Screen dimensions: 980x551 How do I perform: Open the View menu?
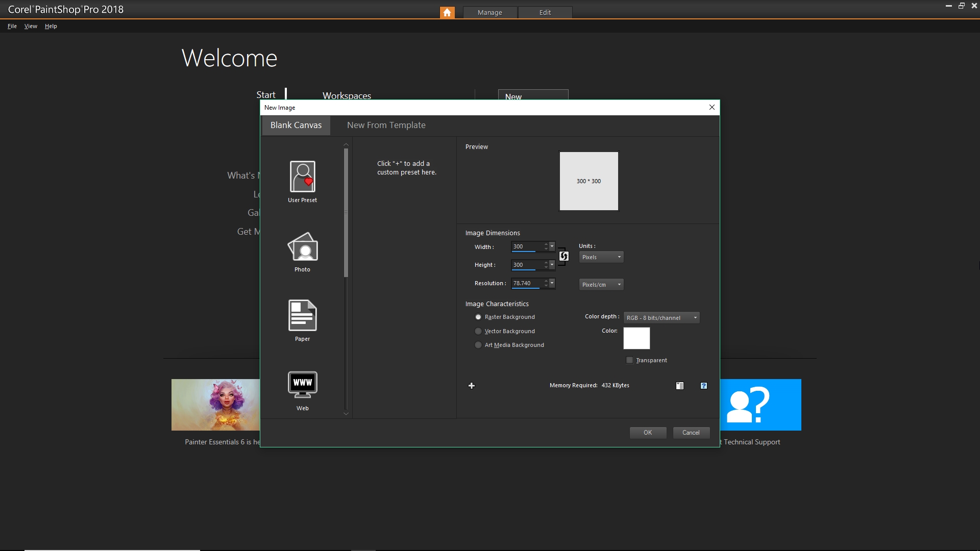[31, 26]
